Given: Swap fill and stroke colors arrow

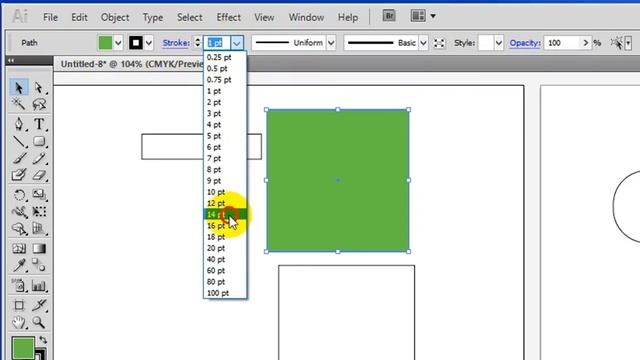Looking at the screenshot, I should click(43, 340).
